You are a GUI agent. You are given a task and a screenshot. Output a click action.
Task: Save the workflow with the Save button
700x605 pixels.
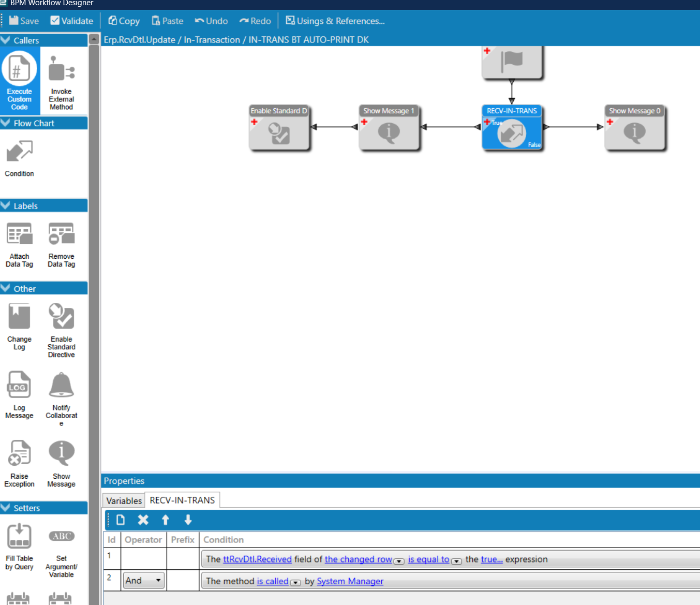click(x=24, y=21)
